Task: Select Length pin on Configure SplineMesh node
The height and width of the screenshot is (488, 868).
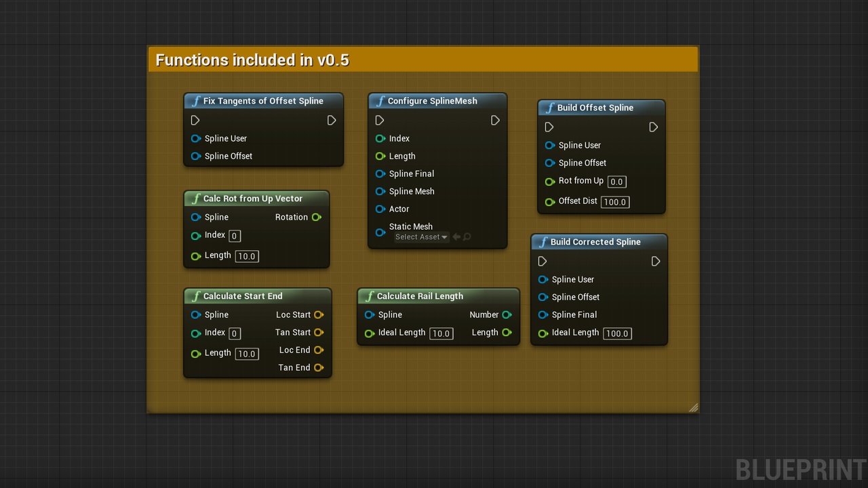Action: point(380,156)
